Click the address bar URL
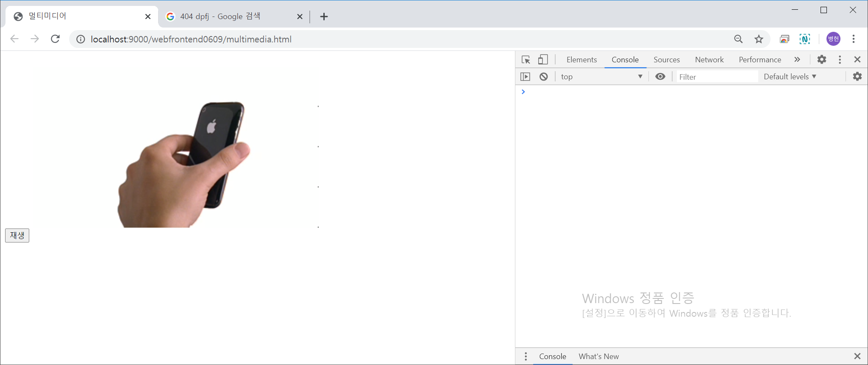 pyautogui.click(x=191, y=39)
